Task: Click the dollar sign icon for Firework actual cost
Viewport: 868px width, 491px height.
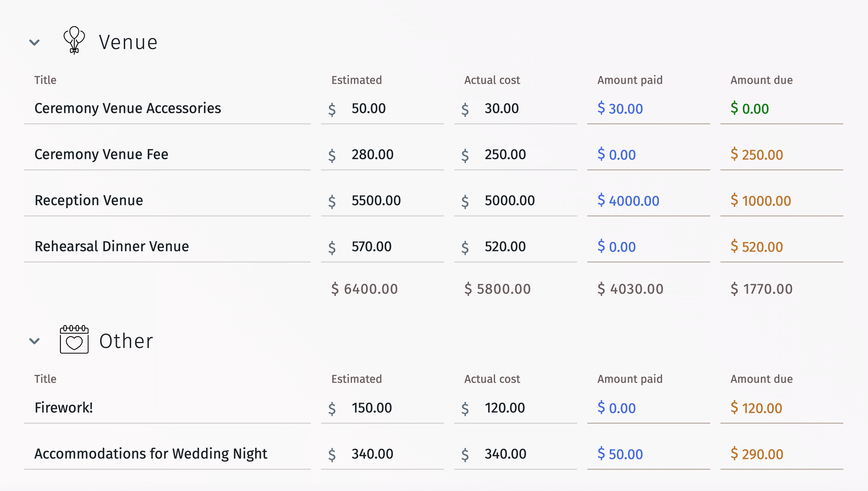Action: click(x=467, y=408)
